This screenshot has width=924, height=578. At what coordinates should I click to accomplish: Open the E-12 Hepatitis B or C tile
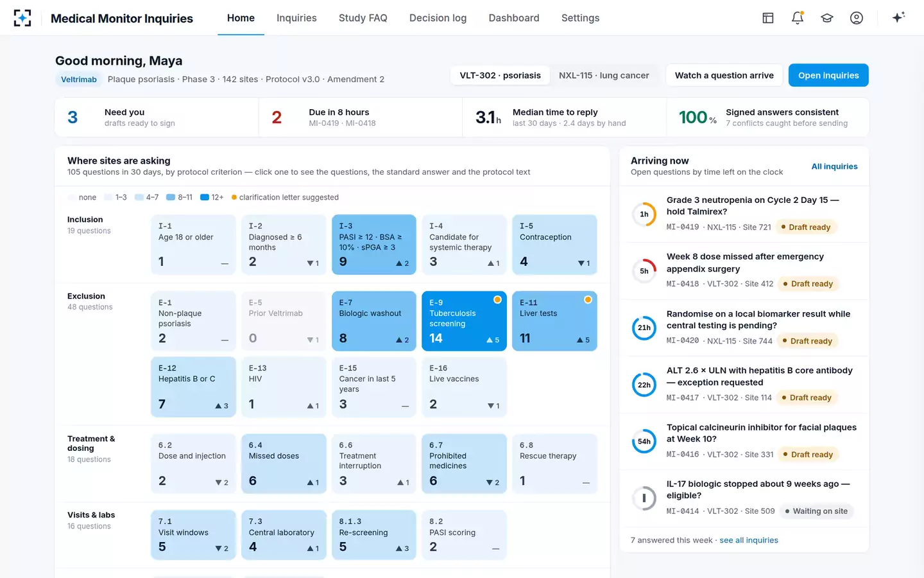click(x=193, y=387)
